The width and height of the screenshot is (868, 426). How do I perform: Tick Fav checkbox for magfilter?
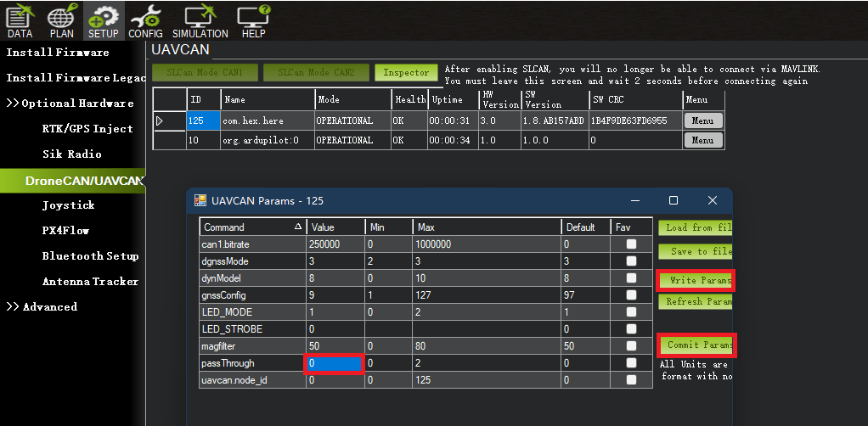(631, 346)
